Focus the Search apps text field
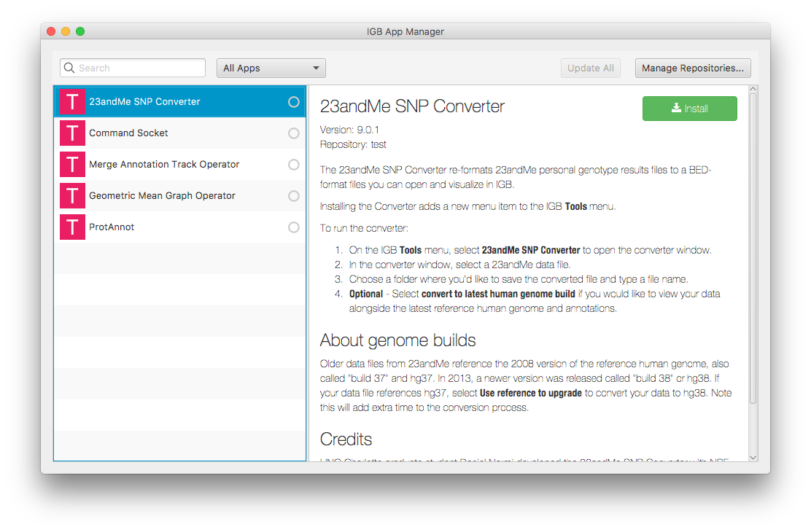Screen dimensions: 811x532 (139, 69)
